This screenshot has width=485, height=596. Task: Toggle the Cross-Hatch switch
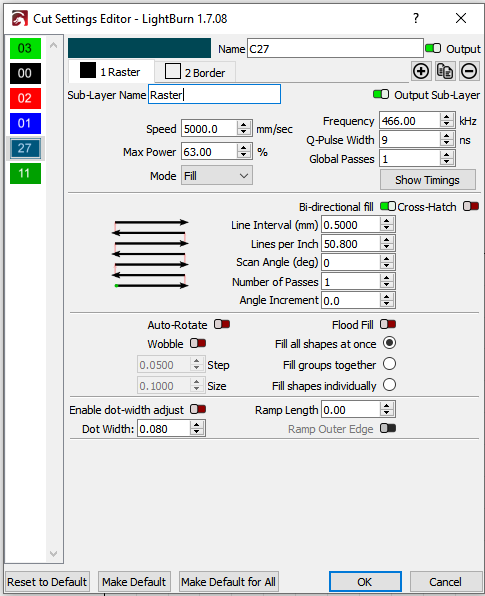[471, 206]
